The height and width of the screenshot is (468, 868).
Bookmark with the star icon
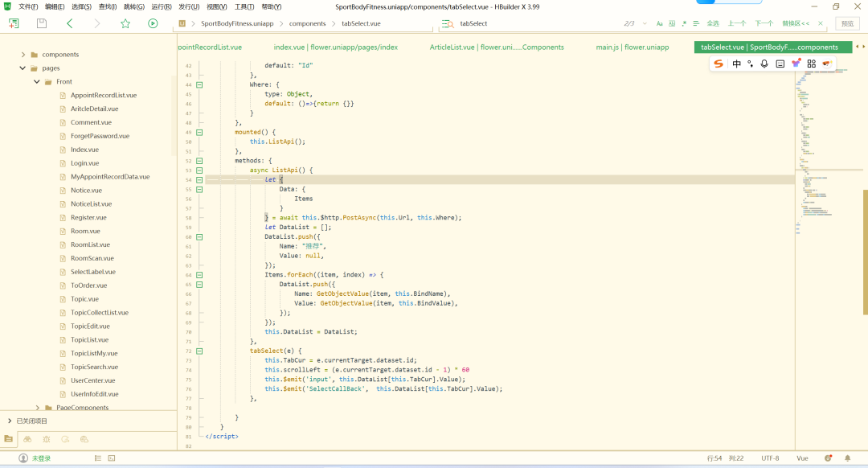125,23
